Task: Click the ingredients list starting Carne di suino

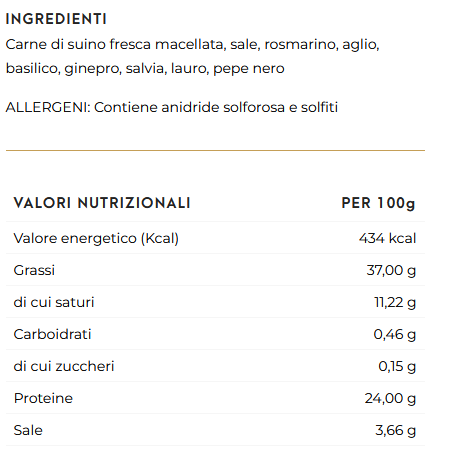Action: click(193, 56)
